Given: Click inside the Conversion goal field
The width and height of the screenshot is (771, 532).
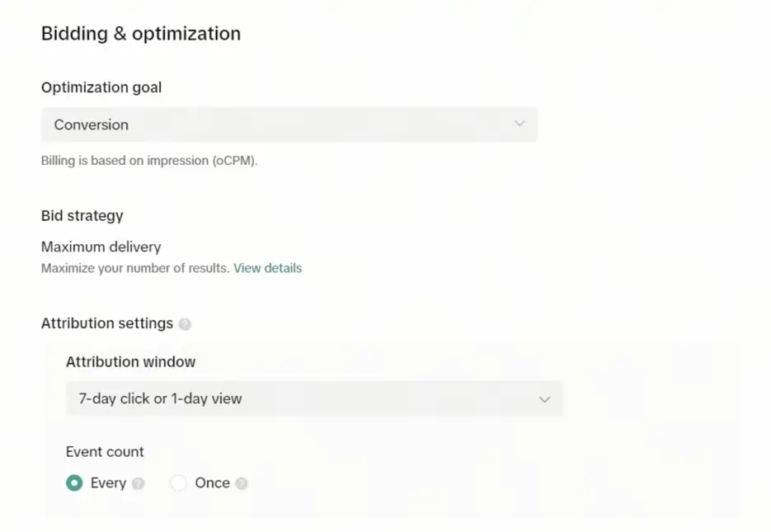Looking at the screenshot, I should [x=289, y=124].
